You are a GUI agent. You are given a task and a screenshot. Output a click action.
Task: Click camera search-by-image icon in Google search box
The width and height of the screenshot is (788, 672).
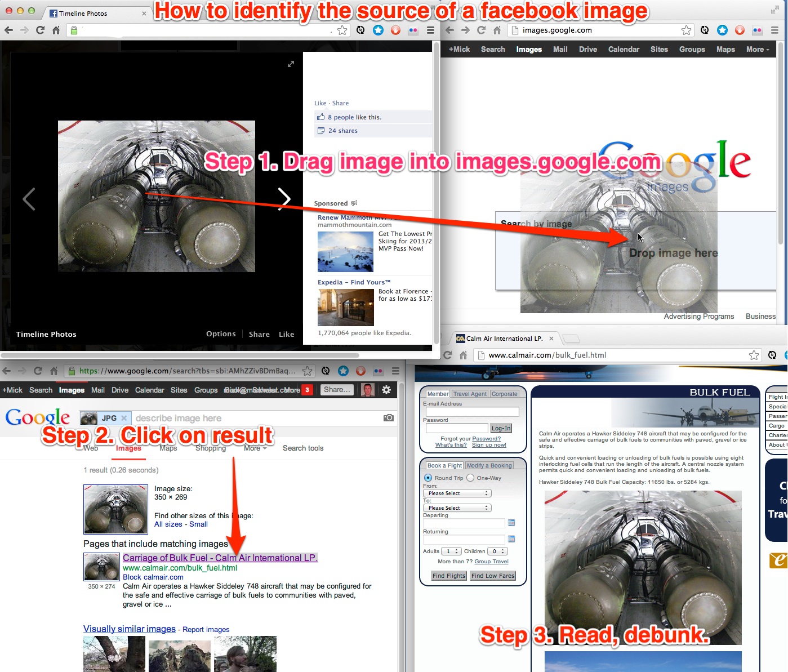click(388, 418)
